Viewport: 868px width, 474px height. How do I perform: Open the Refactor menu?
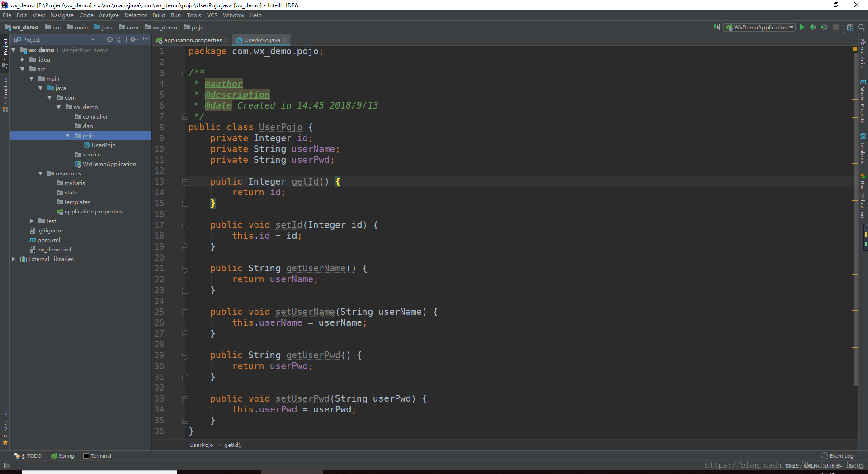coord(136,15)
